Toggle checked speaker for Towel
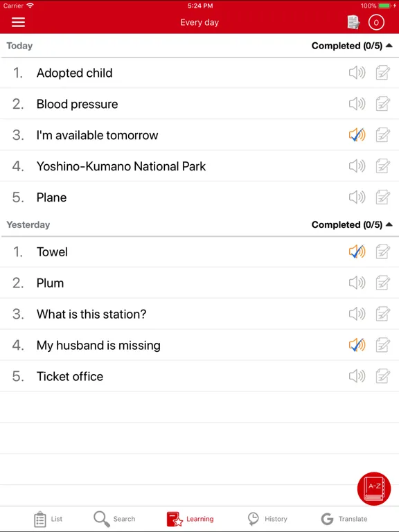The image size is (399, 532). (357, 251)
